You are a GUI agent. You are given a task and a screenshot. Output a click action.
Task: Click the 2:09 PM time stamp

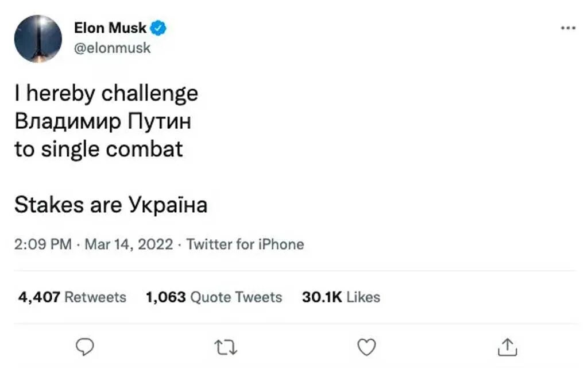click(43, 244)
